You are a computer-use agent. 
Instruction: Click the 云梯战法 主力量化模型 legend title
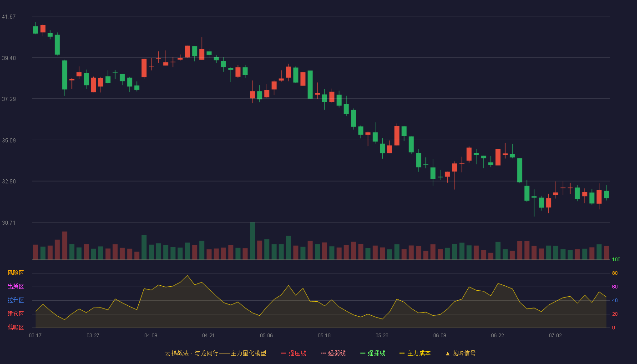tap(215, 353)
